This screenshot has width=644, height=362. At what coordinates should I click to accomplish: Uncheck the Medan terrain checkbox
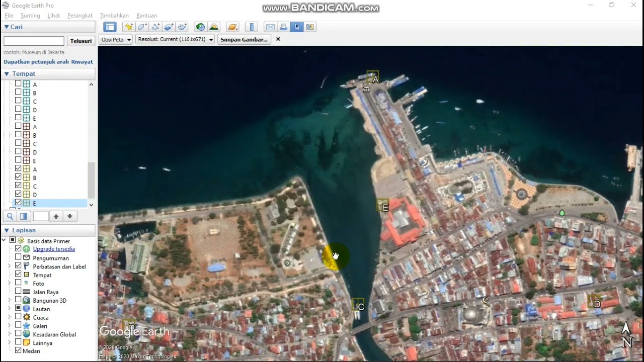tap(18, 350)
